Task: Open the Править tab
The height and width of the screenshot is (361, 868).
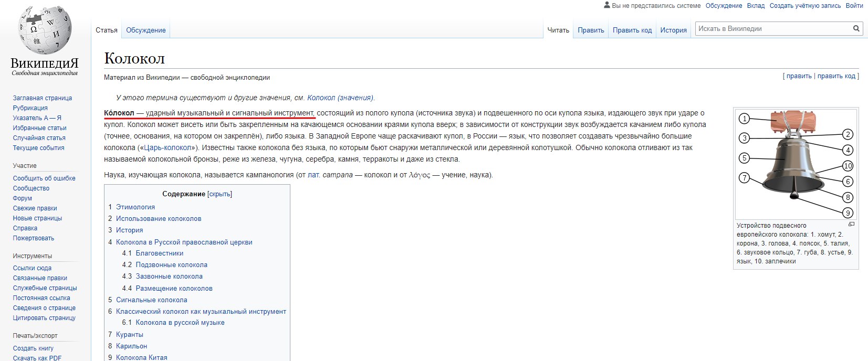Action: tap(591, 30)
